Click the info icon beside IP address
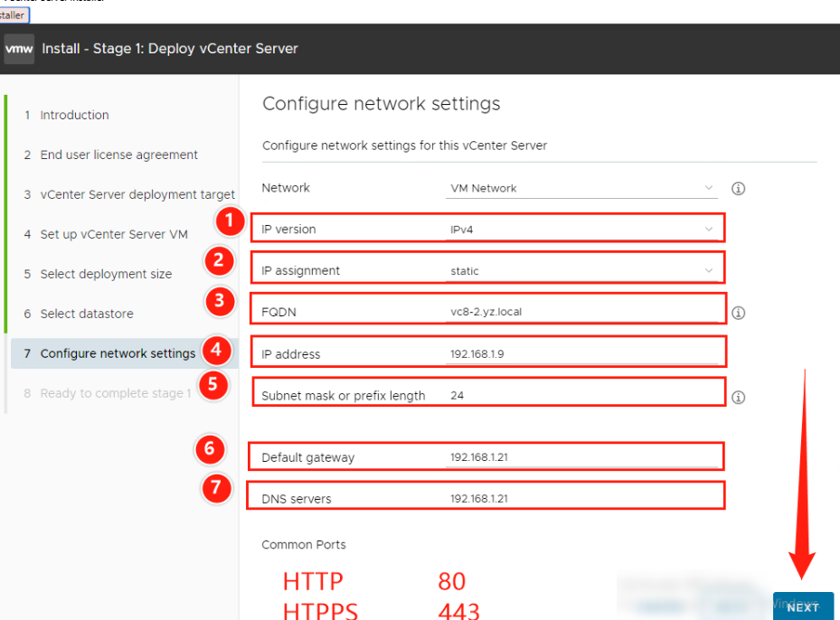The height and width of the screenshot is (620, 840). 738,352
